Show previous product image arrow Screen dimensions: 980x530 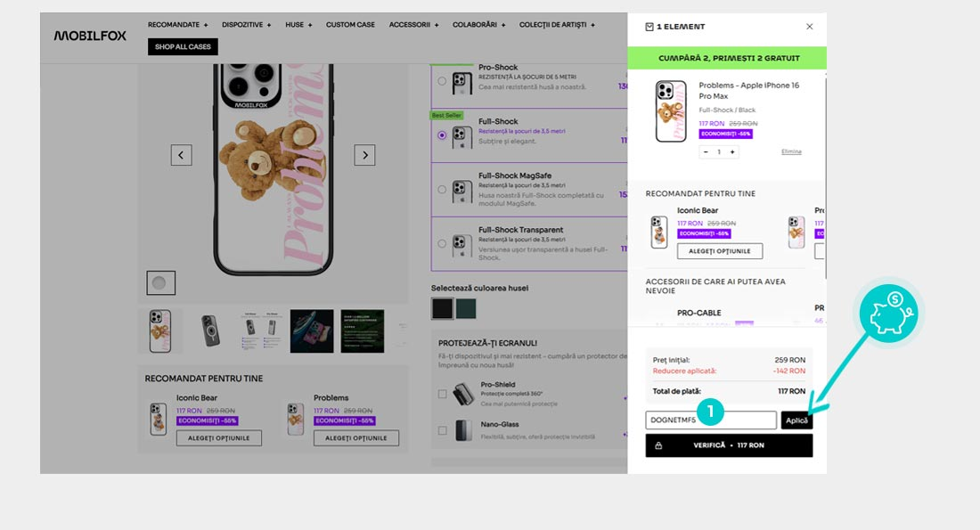[182, 155]
